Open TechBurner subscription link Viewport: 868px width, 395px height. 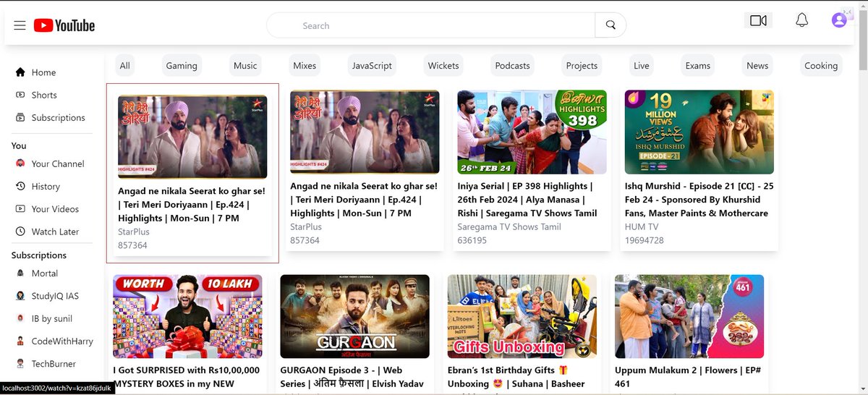(x=54, y=364)
